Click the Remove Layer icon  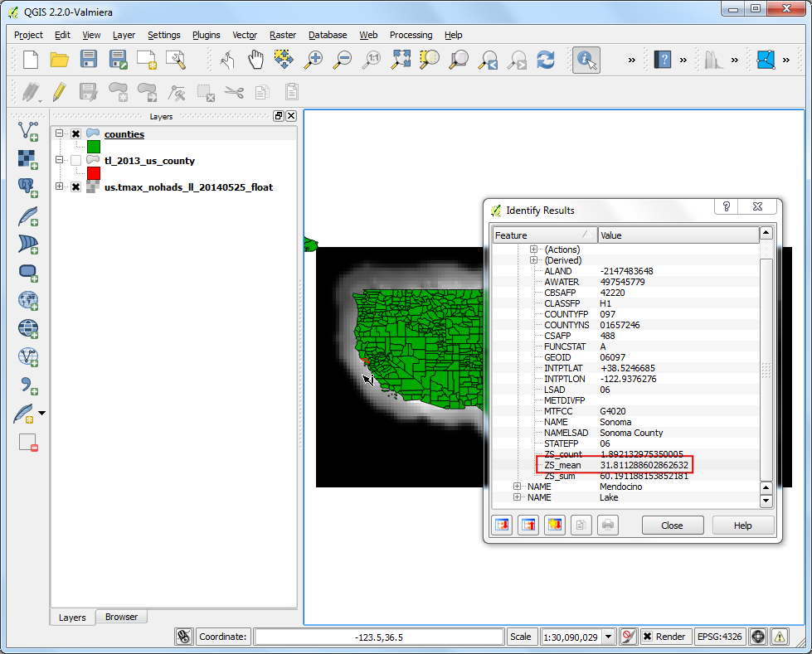[28, 443]
